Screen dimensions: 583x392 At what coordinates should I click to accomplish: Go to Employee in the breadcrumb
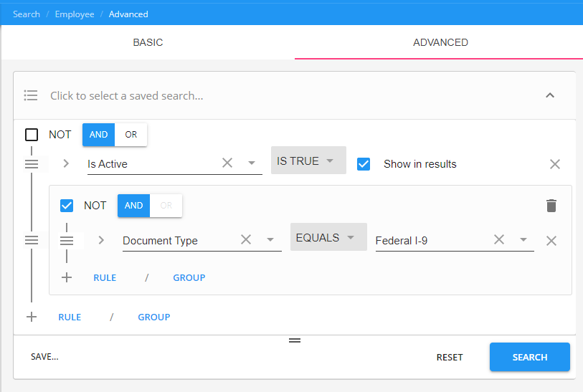[x=75, y=14]
